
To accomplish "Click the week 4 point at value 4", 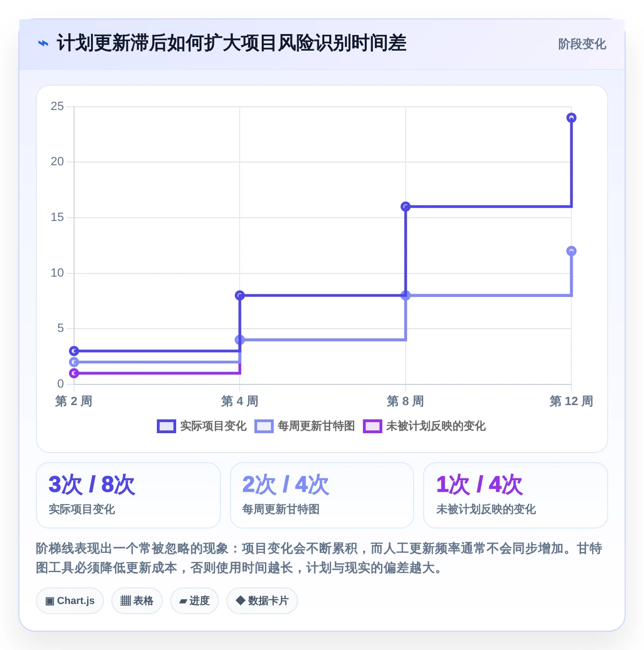I will pyautogui.click(x=240, y=340).
